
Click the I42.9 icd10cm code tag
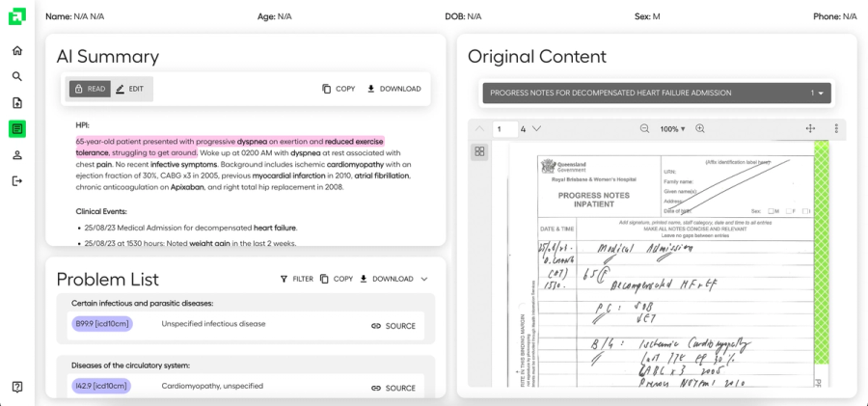[101, 386]
